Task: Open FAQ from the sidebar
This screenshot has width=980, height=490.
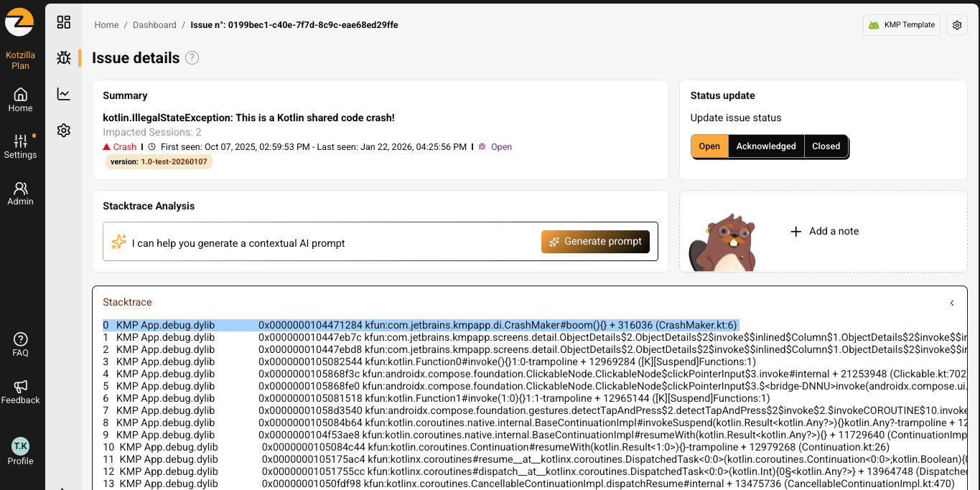Action: coord(20,344)
